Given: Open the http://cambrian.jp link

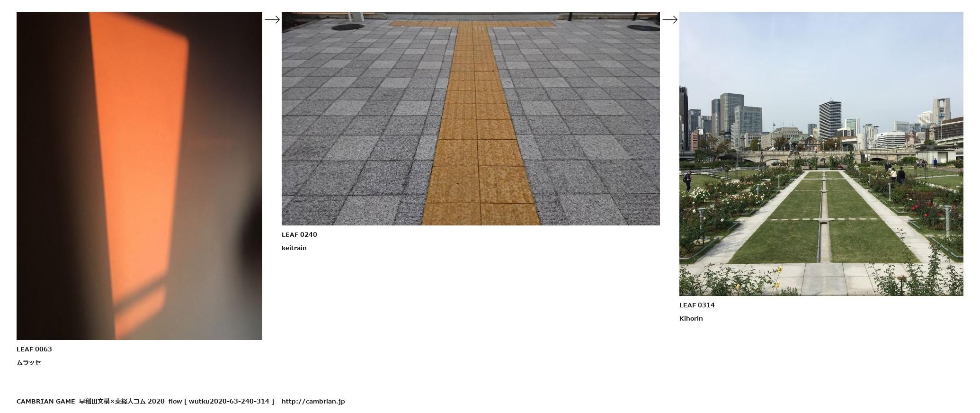Looking at the screenshot, I should tap(313, 401).
